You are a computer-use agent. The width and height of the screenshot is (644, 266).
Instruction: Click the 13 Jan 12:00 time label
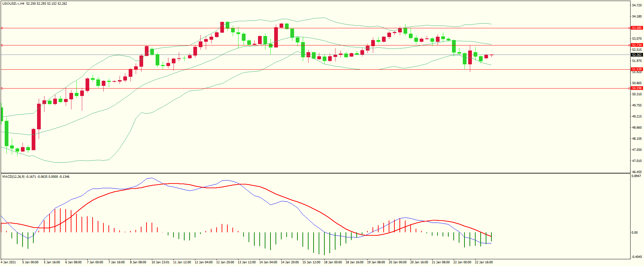tap(247, 262)
